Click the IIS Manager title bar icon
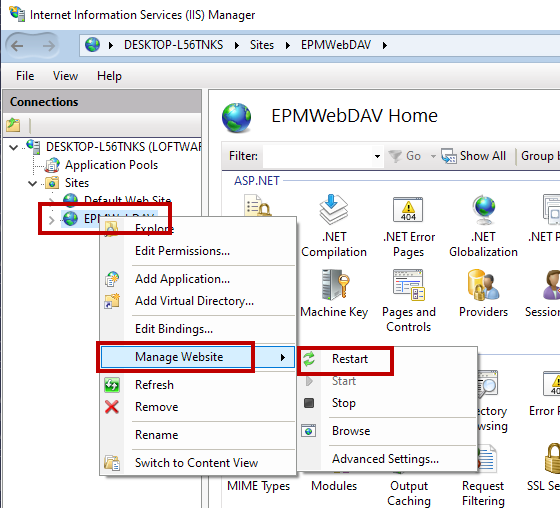 [x=17, y=14]
